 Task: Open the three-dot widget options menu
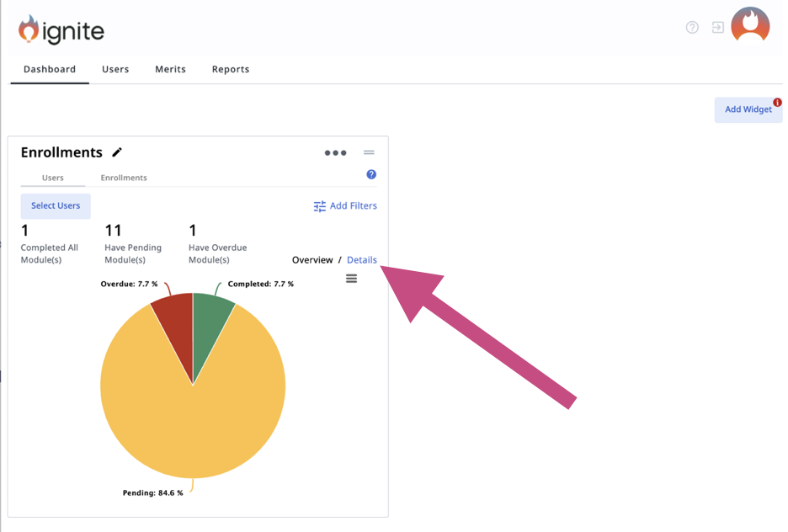coord(335,152)
